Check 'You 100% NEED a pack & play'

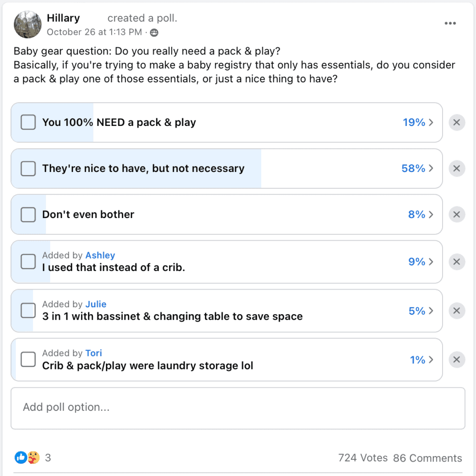28,122
